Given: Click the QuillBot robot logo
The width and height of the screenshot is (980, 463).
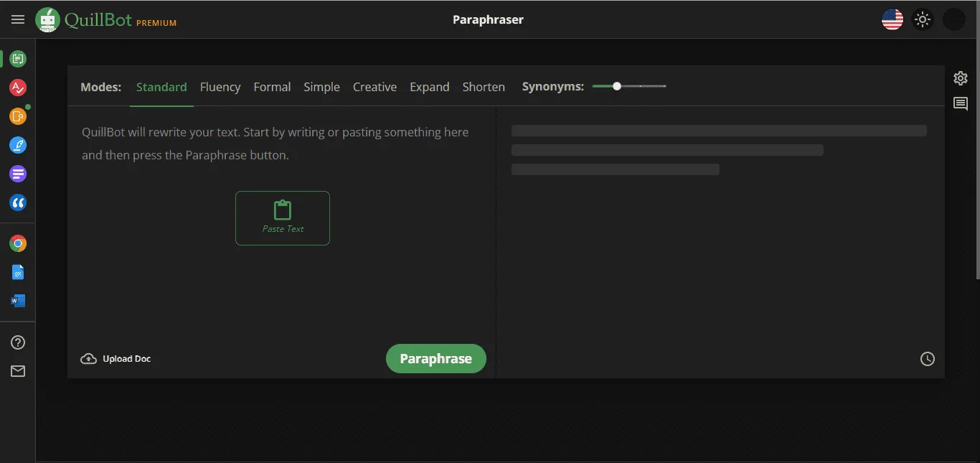Looking at the screenshot, I should pos(47,20).
